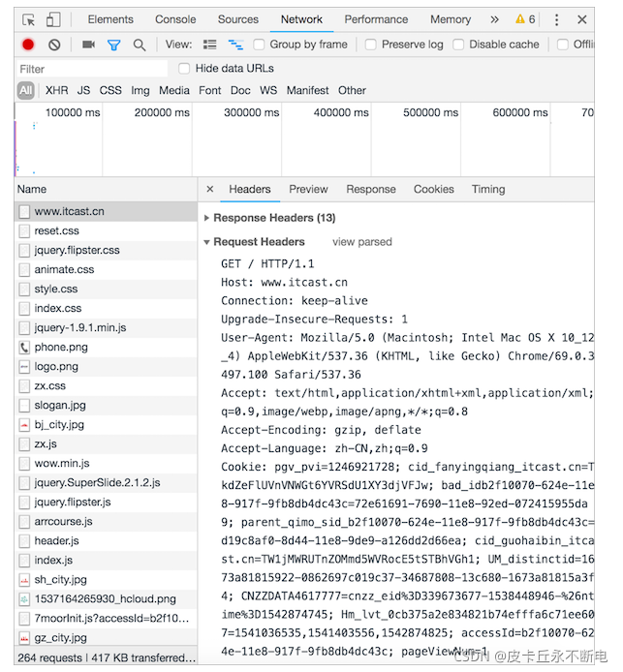Open the Timing tab of the request
623x672 pixels.
(x=488, y=190)
